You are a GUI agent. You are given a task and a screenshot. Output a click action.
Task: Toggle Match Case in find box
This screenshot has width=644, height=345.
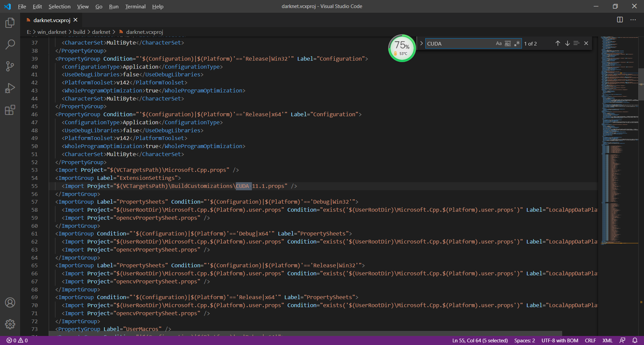[x=499, y=44]
